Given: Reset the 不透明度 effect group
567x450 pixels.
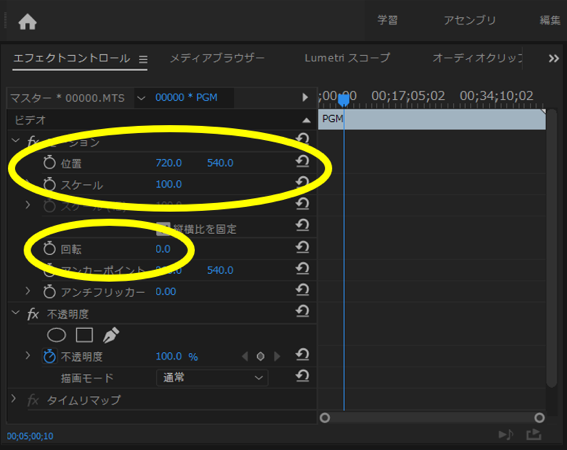Looking at the screenshot, I should coord(303,311).
